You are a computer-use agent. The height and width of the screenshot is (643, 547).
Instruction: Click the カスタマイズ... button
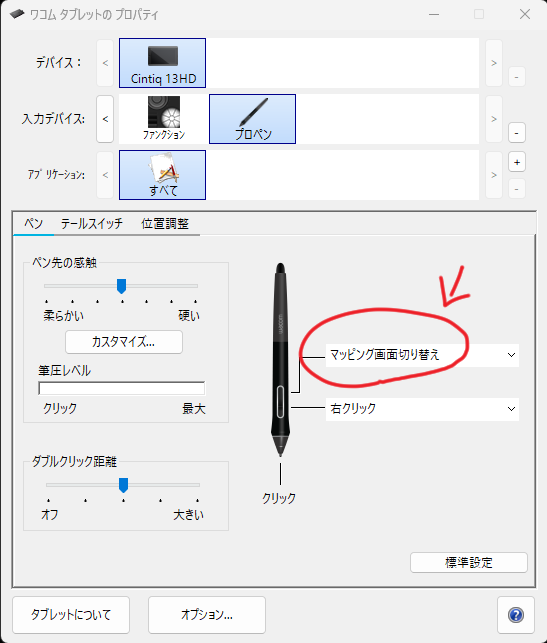(x=124, y=342)
